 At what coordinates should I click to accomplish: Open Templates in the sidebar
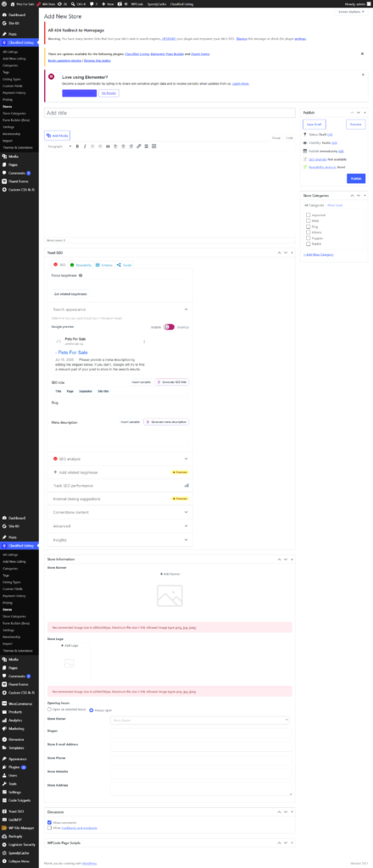(19, 748)
